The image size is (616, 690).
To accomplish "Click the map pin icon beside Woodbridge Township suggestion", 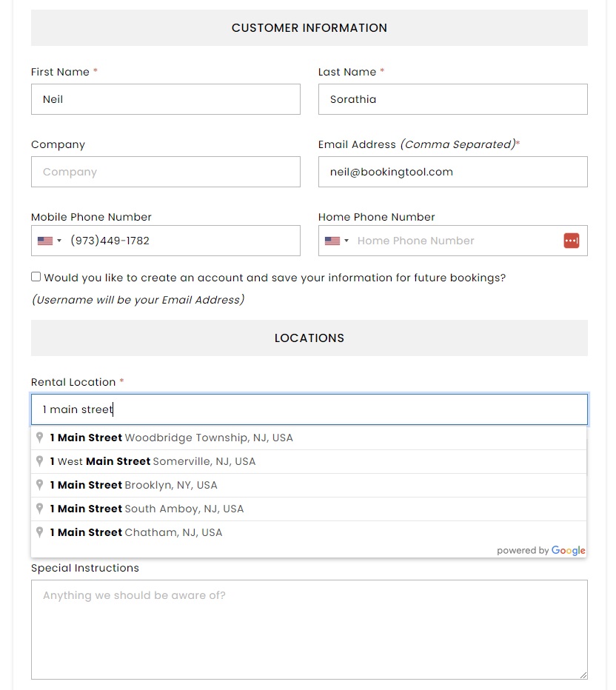I will [39, 438].
